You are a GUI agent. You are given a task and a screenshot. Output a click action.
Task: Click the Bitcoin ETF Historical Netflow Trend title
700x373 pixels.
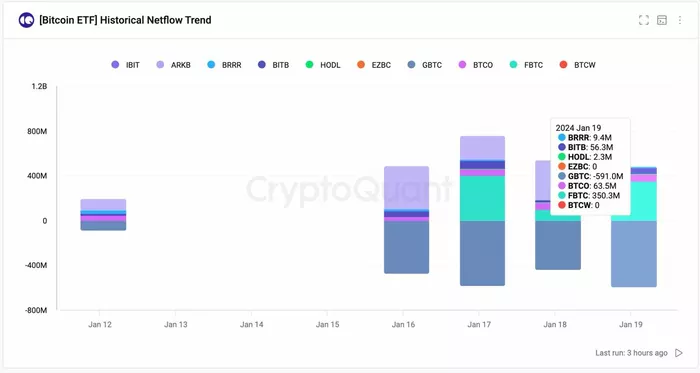(x=125, y=20)
